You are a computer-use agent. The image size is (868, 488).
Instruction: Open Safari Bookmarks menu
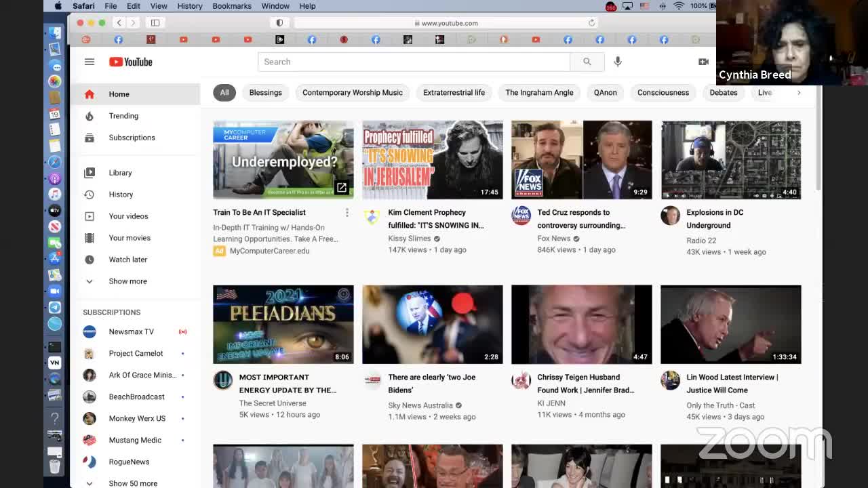pos(232,6)
